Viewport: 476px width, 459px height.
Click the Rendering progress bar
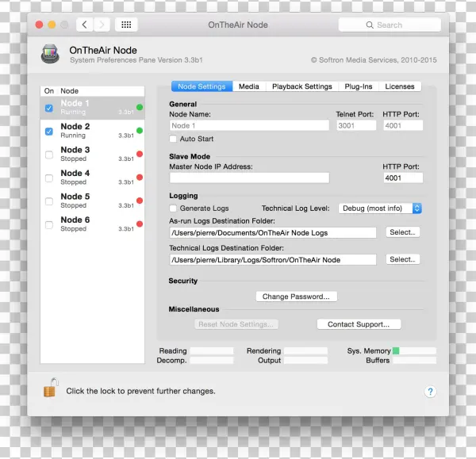pyautogui.click(x=305, y=351)
